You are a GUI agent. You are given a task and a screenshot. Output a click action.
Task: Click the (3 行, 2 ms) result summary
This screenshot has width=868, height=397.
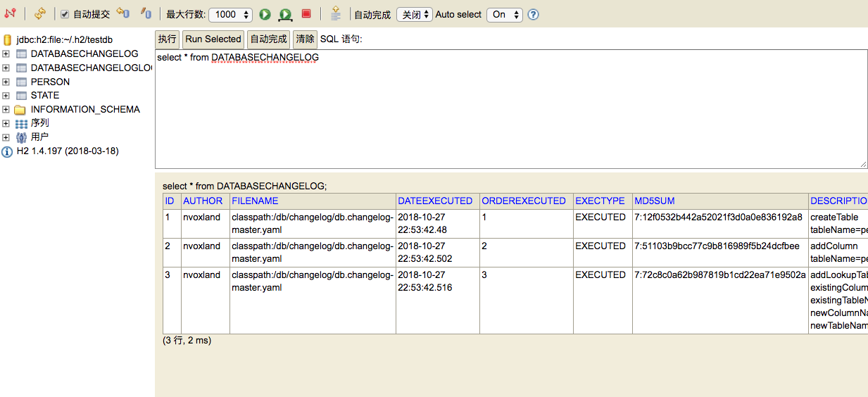click(x=187, y=340)
